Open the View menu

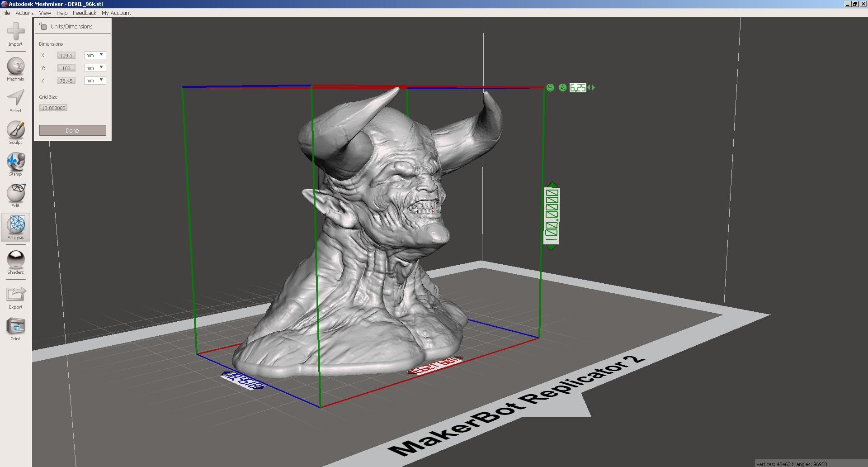click(x=45, y=13)
